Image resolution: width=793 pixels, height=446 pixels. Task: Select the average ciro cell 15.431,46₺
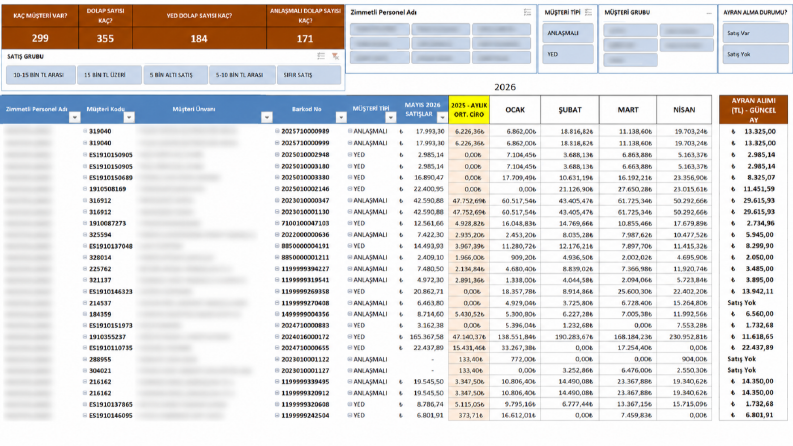pos(469,348)
